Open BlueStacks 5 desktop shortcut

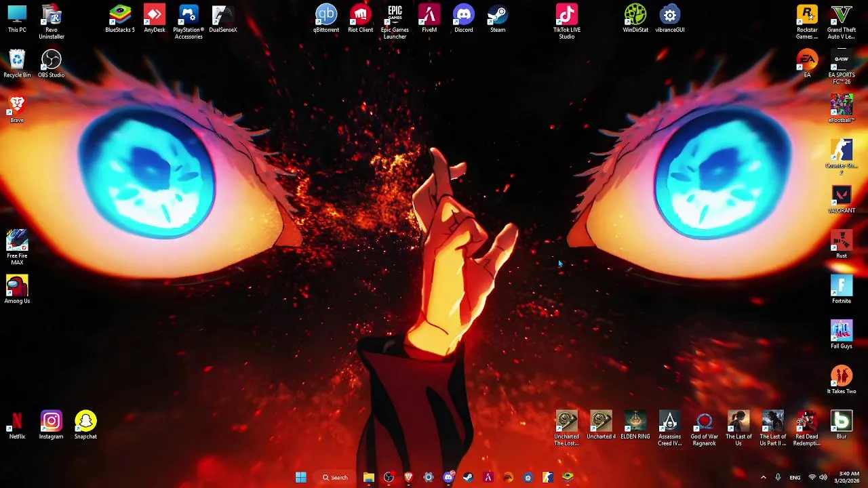[x=120, y=19]
